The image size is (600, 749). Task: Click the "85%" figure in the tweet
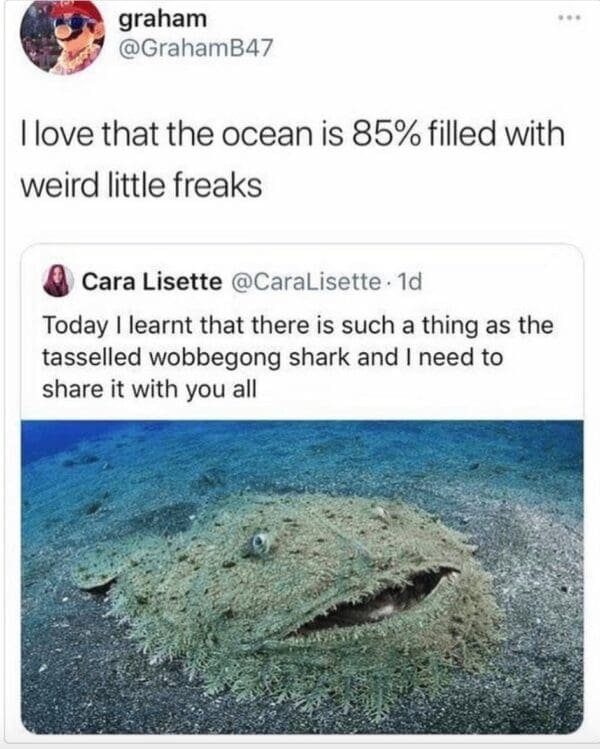[386, 133]
